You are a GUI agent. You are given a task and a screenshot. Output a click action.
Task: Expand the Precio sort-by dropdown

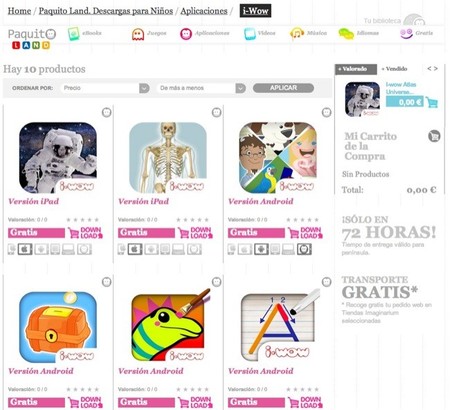(x=144, y=88)
